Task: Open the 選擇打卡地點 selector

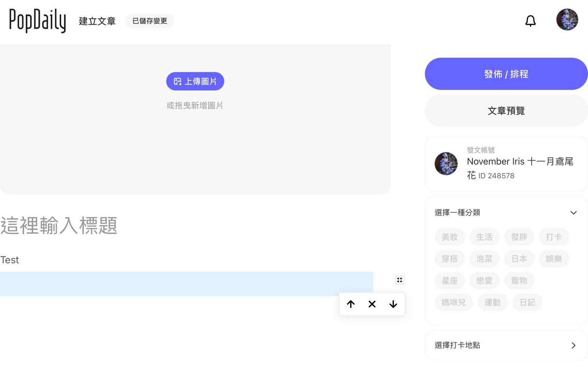Action: click(x=506, y=345)
